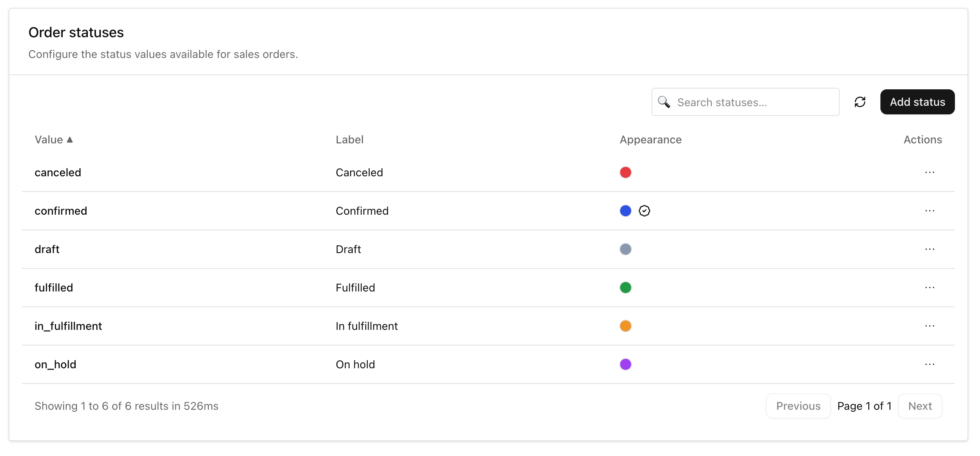Select the in_fulfillment value cell
The image size is (980, 456).
click(x=68, y=326)
